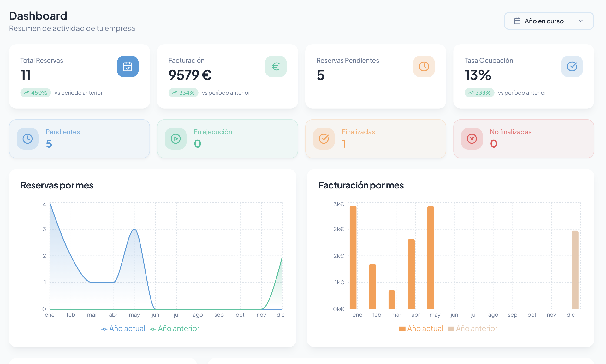
Task: Click the Reservas Pendientes clock icon
Action: [424, 67]
